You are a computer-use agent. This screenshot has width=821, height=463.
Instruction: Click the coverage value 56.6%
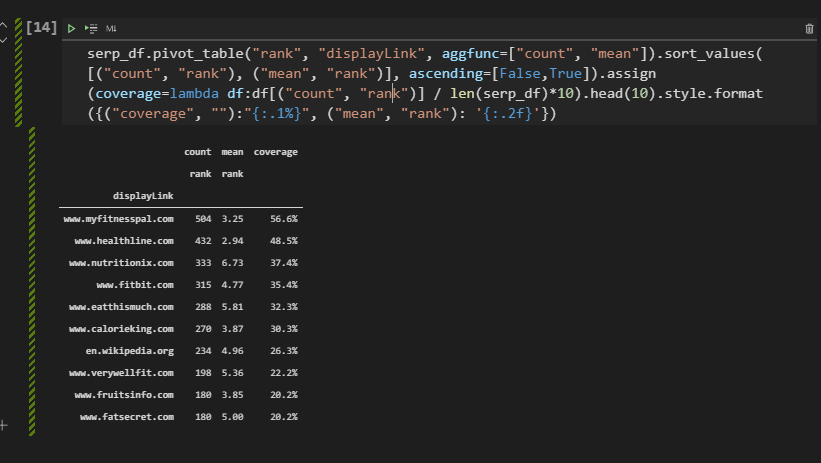click(x=284, y=219)
